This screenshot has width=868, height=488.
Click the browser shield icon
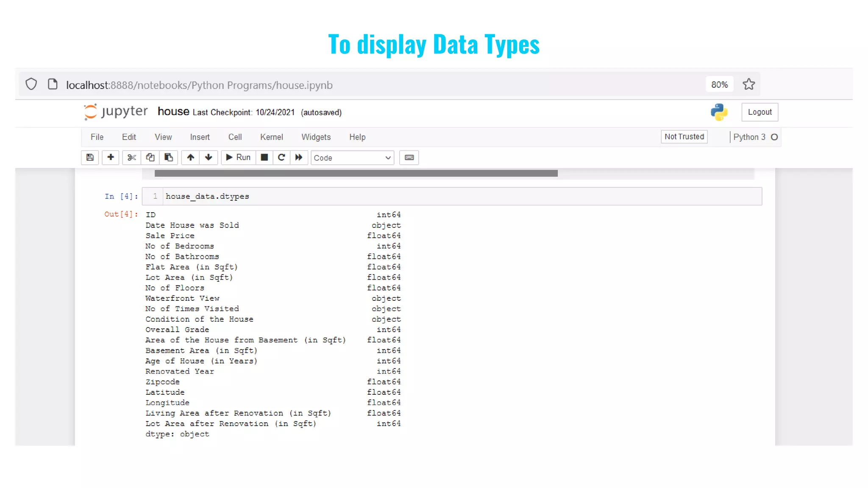click(x=31, y=84)
